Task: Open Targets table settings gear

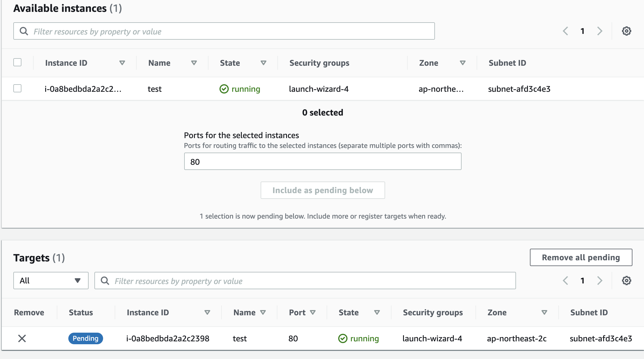Action: (x=626, y=281)
